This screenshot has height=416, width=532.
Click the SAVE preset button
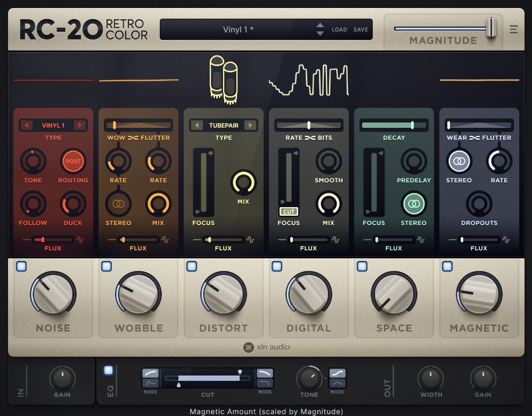[x=361, y=30]
